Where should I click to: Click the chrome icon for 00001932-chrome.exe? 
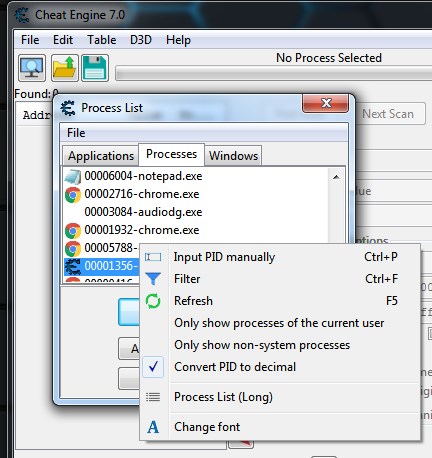click(x=73, y=231)
